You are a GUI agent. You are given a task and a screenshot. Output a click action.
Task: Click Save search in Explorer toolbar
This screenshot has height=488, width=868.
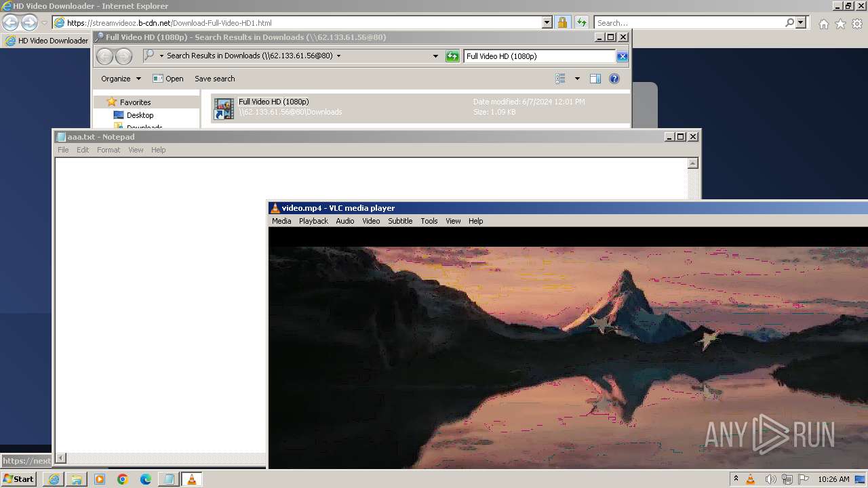214,79
